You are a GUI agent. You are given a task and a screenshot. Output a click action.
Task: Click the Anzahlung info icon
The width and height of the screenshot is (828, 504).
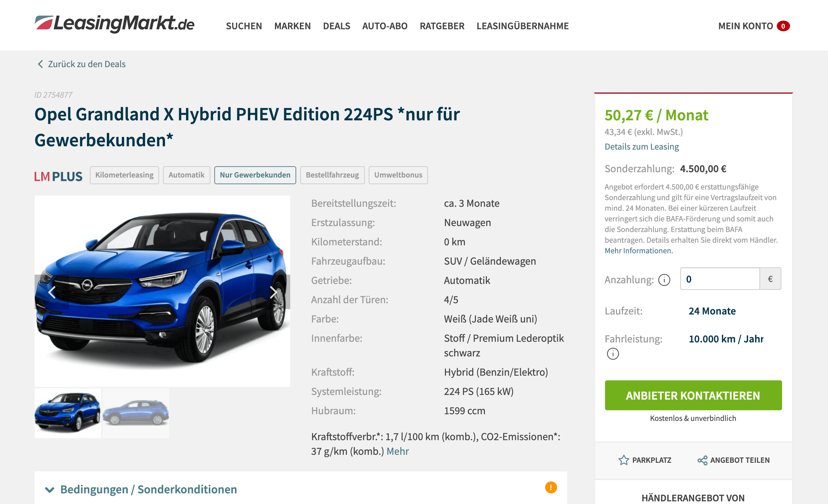tap(664, 280)
